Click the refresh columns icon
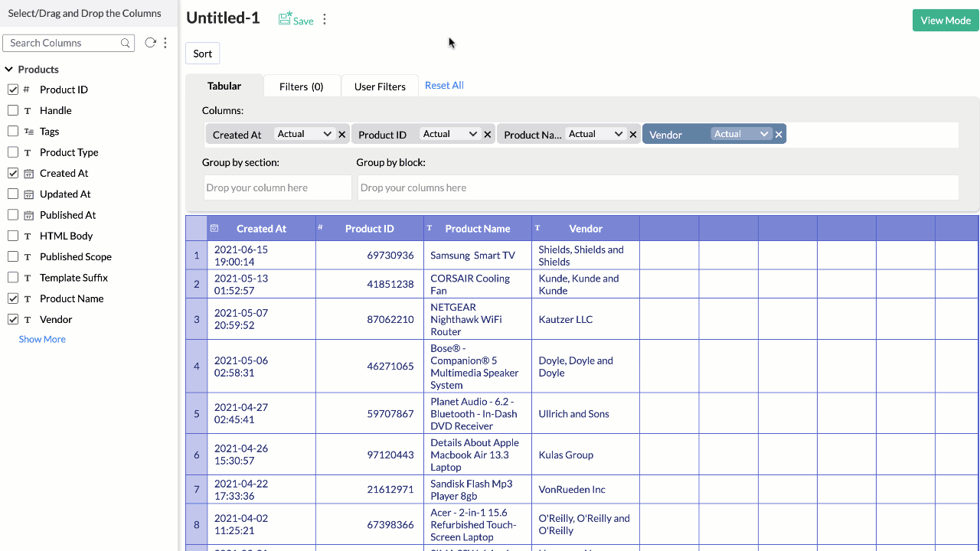The width and height of the screenshot is (980, 551). tap(151, 43)
